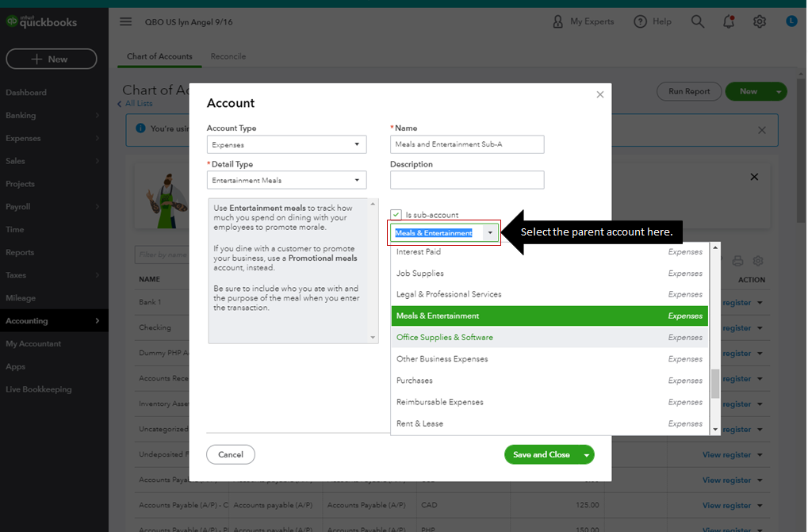The width and height of the screenshot is (808, 532).
Task: Click the Filter by name field
Action: (x=163, y=255)
